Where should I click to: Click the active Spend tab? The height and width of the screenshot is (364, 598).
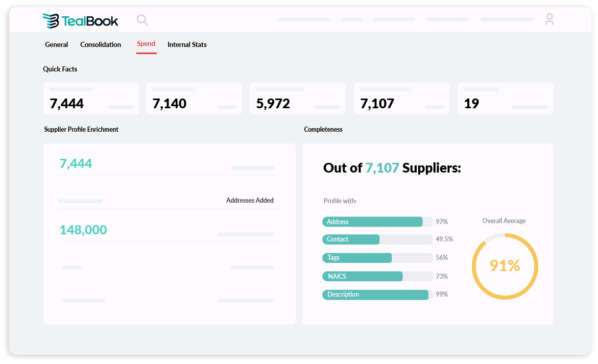pyautogui.click(x=146, y=43)
